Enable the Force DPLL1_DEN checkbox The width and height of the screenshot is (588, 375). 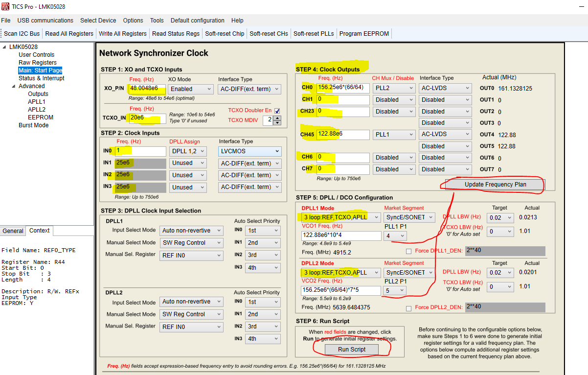click(408, 252)
